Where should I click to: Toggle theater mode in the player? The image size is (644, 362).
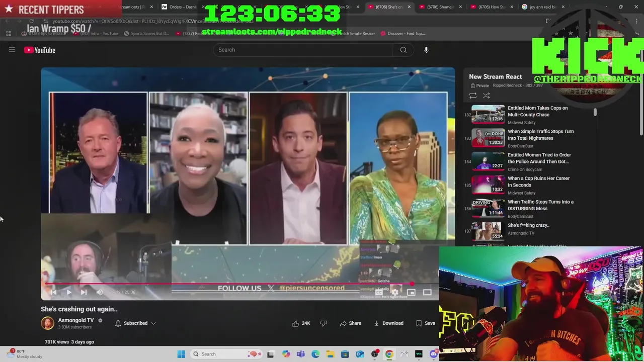(x=427, y=292)
